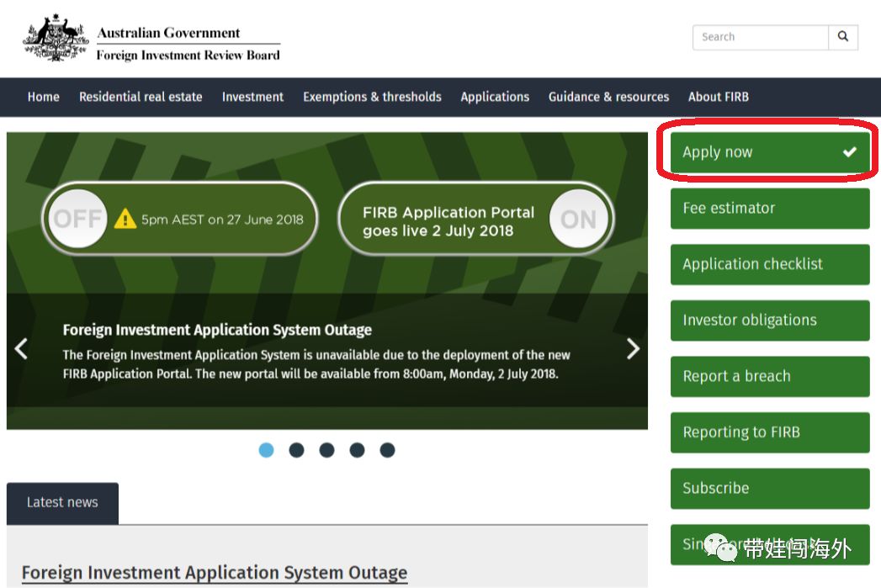Select the second carousel dot
Screen dimensions: 881x588
[x=297, y=450]
